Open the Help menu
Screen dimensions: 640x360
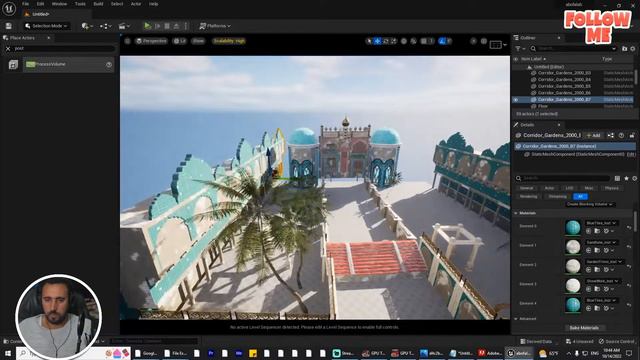[x=153, y=4]
